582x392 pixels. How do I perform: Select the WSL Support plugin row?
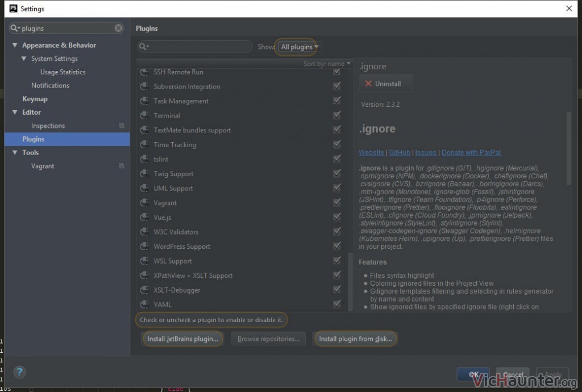click(x=241, y=261)
